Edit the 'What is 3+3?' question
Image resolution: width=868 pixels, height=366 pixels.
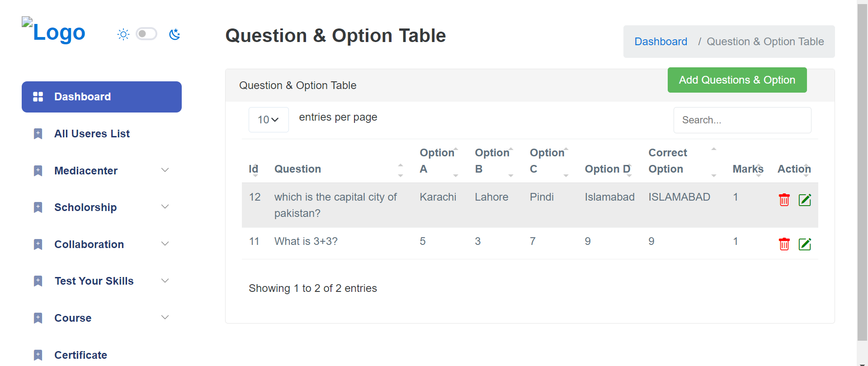tap(805, 244)
